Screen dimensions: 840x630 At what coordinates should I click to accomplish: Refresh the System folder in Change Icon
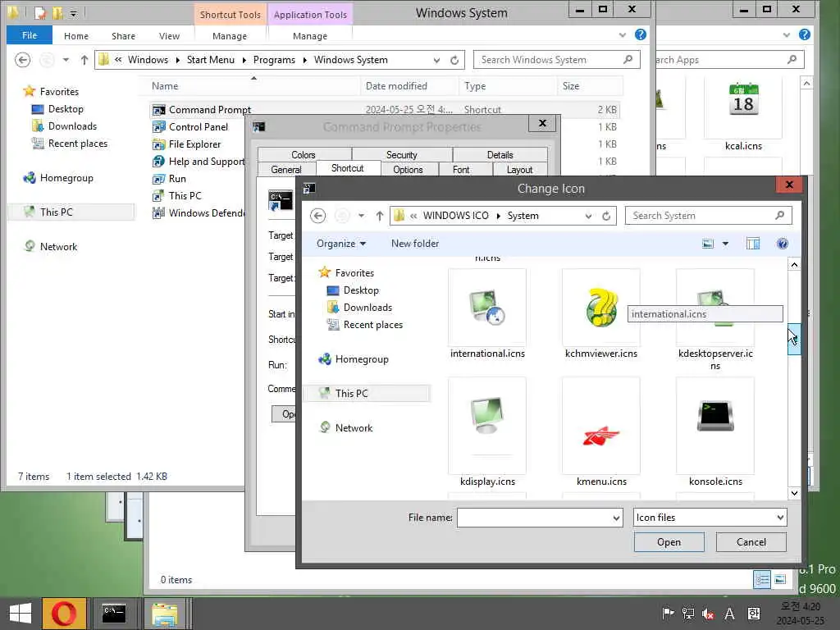[606, 216]
